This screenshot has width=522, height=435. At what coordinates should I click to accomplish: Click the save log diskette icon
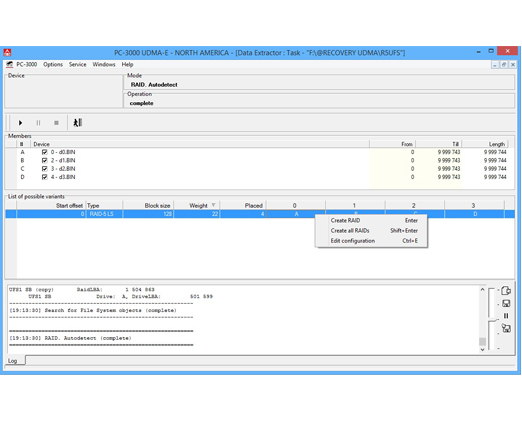[506, 303]
